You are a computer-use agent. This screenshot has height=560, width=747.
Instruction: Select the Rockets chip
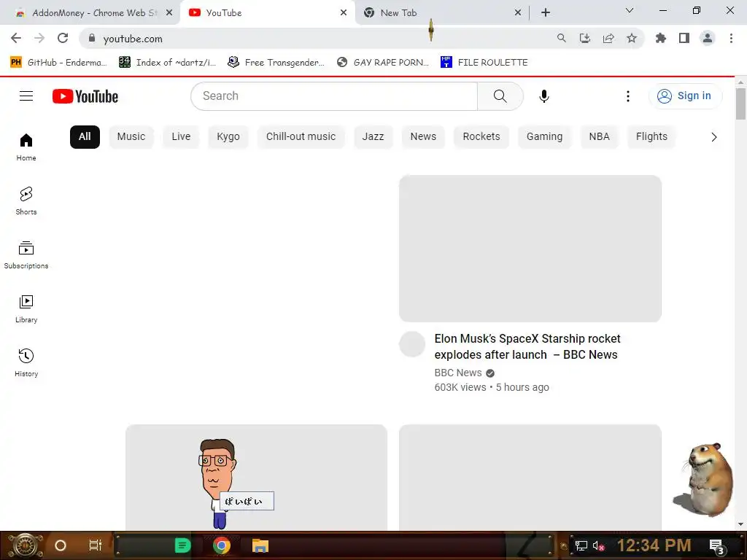coord(481,136)
